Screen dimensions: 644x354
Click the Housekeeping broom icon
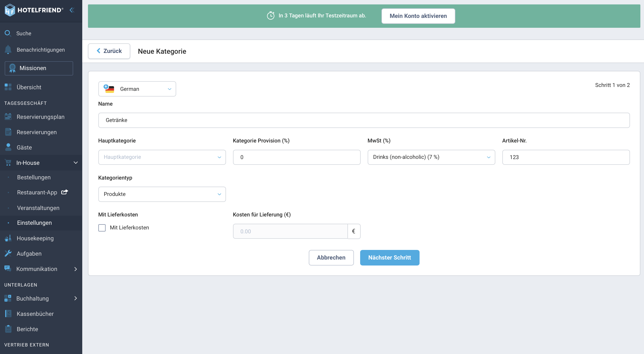point(8,238)
